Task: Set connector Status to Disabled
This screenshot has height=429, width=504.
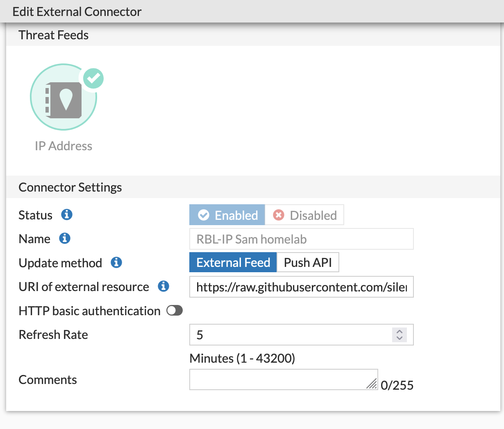Action: click(x=304, y=214)
